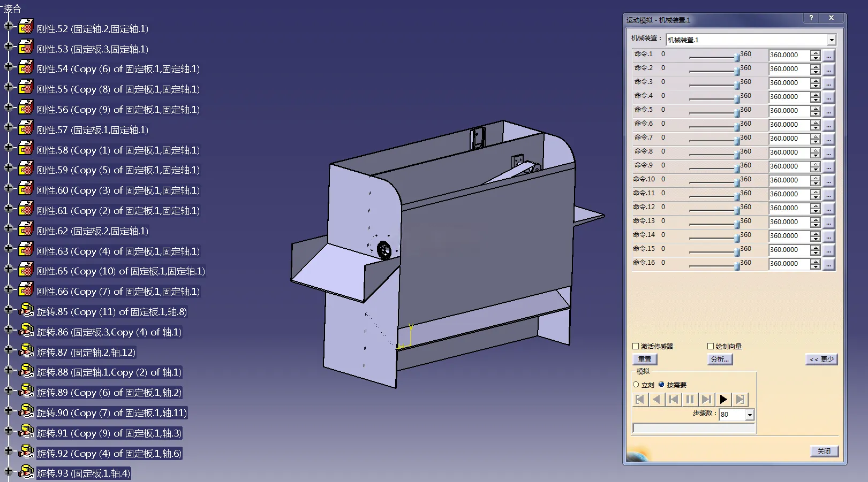Click the 刚性.66 rigid joint icon
868x482 pixels.
(26, 290)
